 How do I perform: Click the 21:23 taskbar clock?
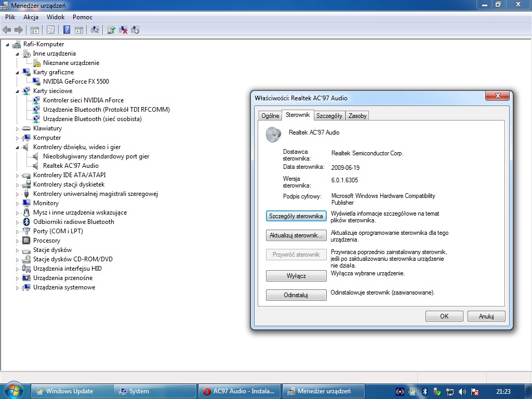pos(503,392)
